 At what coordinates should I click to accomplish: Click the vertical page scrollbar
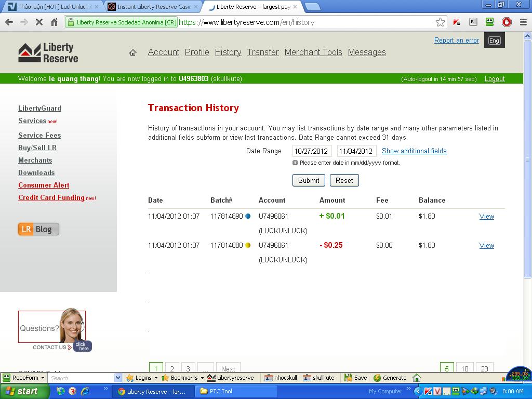[x=528, y=159]
